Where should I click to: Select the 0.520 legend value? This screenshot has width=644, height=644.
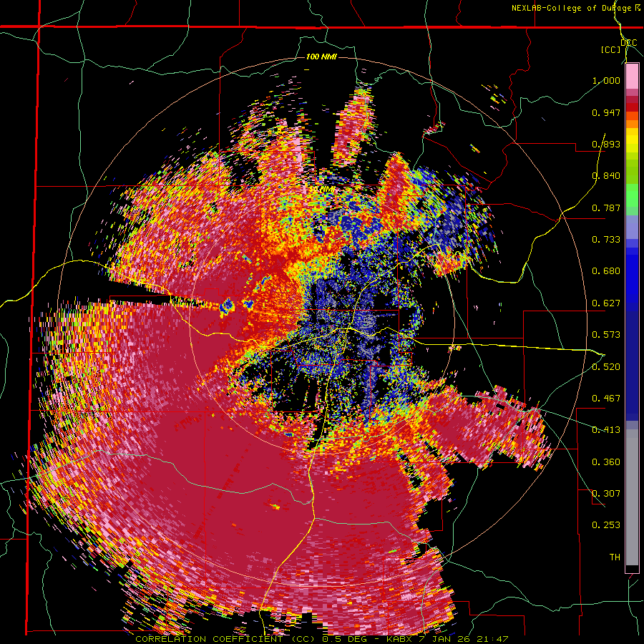tap(606, 367)
